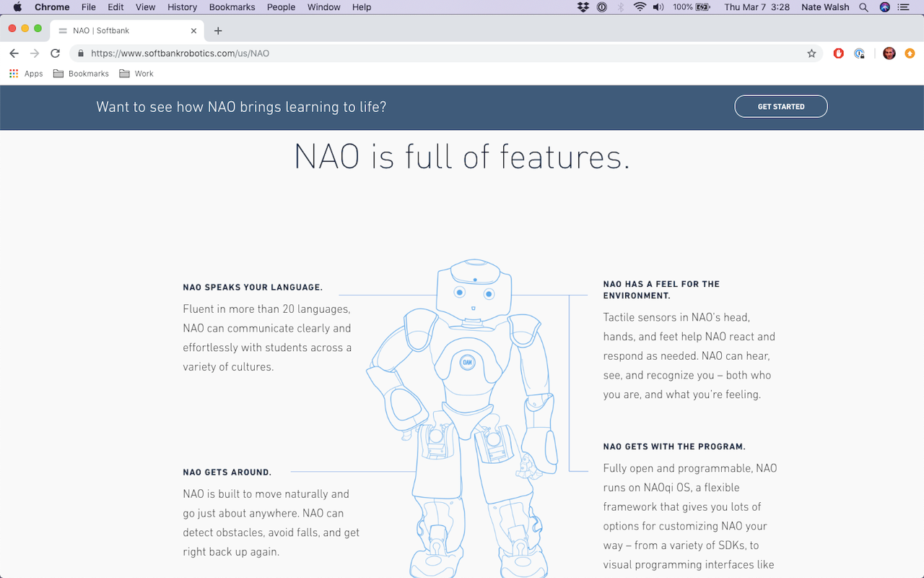Open the Work bookmarks folder
Screen dimensions: 924x578
pos(136,74)
